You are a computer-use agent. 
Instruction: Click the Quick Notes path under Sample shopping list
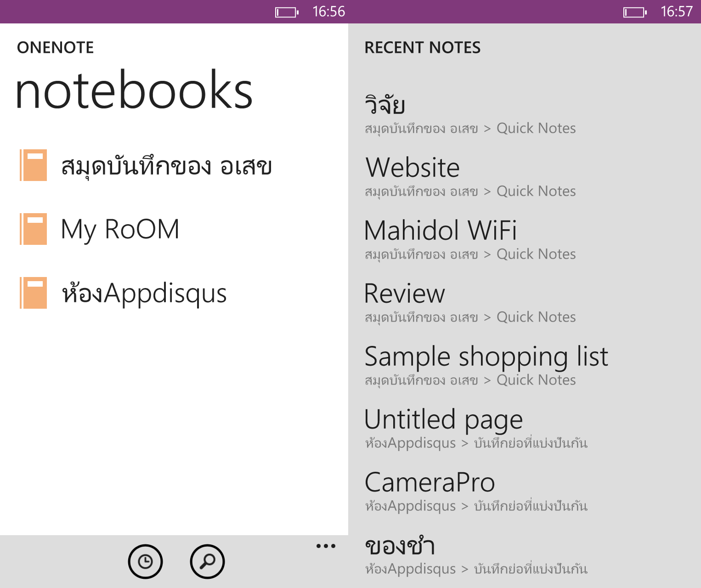pos(470,380)
